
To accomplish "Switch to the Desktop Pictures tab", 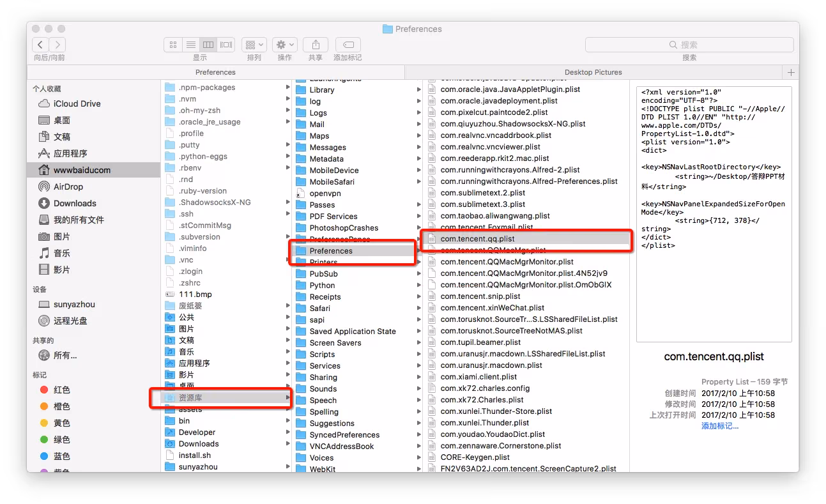I will 593,72.
